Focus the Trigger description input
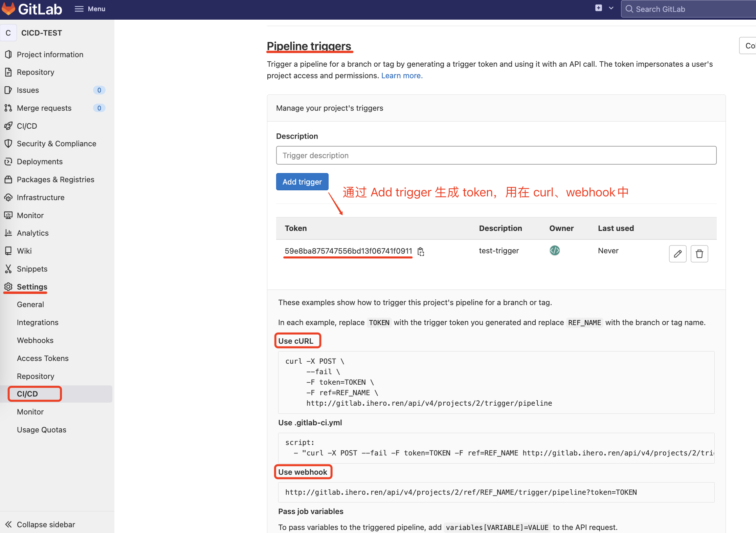 pos(496,155)
